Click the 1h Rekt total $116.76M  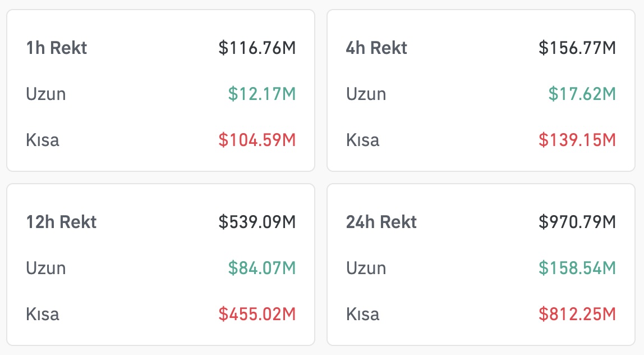pos(257,48)
